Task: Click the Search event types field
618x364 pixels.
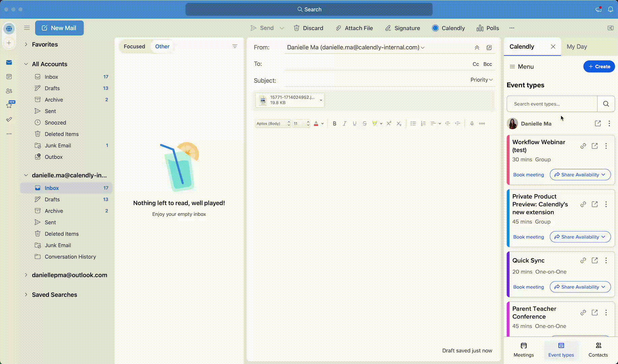Action: tap(552, 104)
